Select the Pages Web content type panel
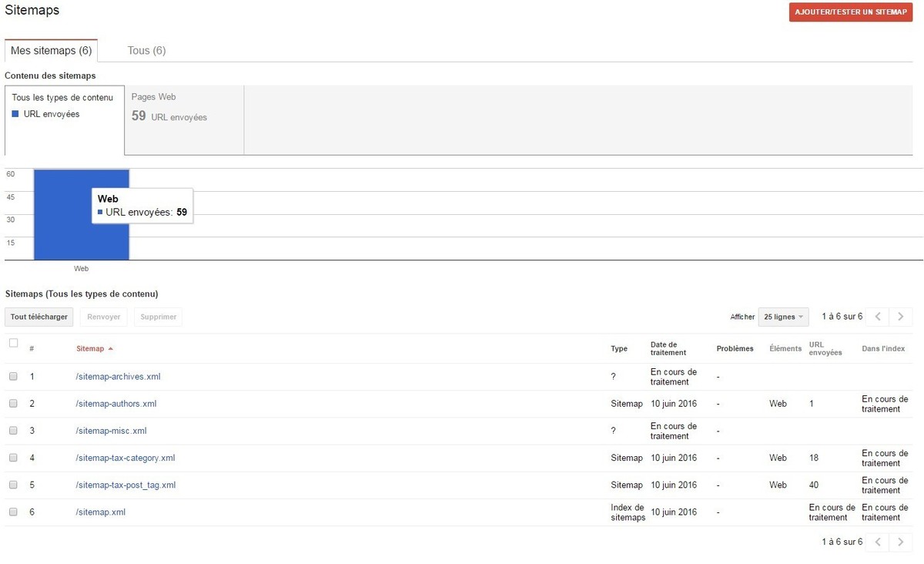Screen dimensions: 924x564 pos(184,119)
